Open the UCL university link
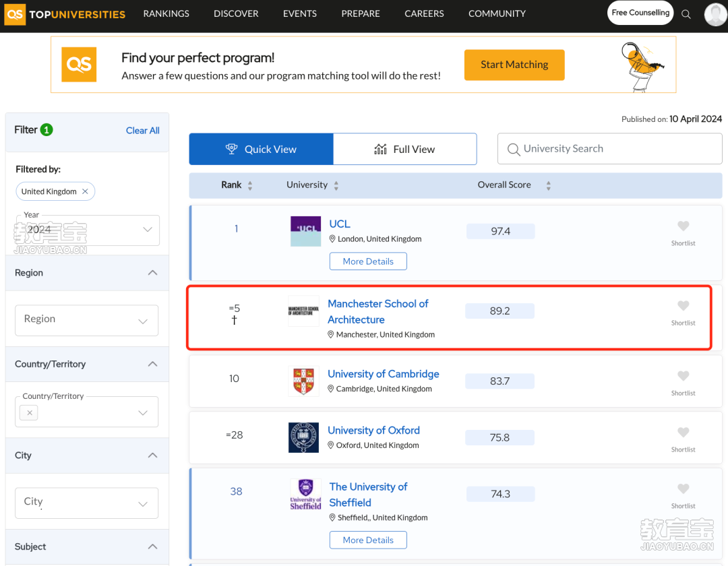 point(339,224)
